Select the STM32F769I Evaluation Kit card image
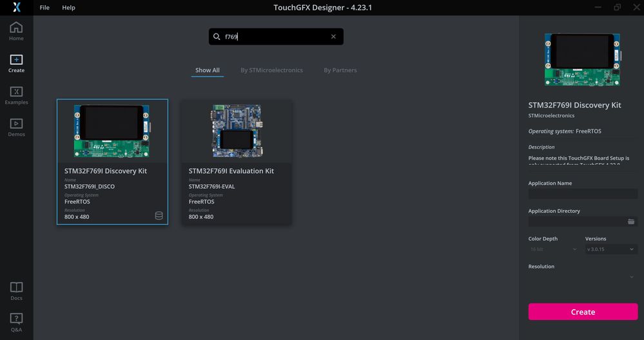This screenshot has width=644, height=340. (x=237, y=131)
